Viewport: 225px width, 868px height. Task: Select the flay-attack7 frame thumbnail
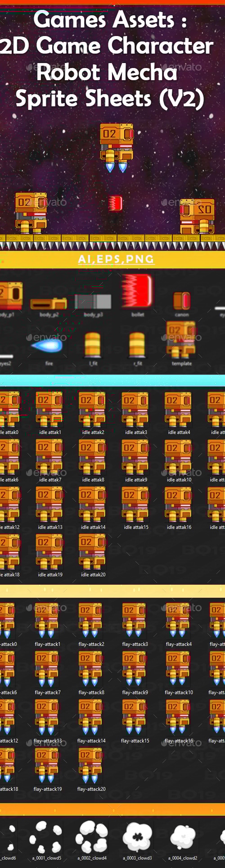pyautogui.click(x=47, y=668)
